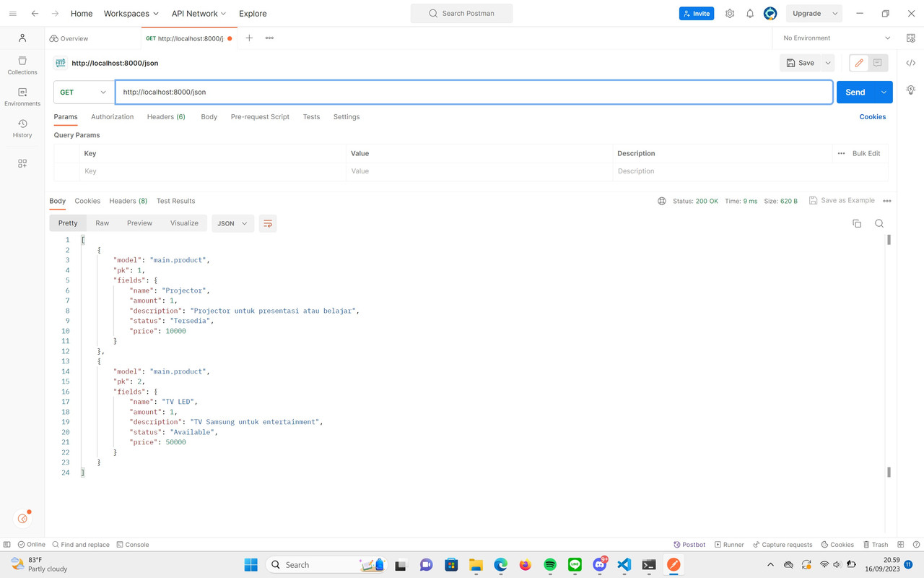The height and width of the screenshot is (578, 924).
Task: Open the user avatar menu
Action: coord(770,14)
